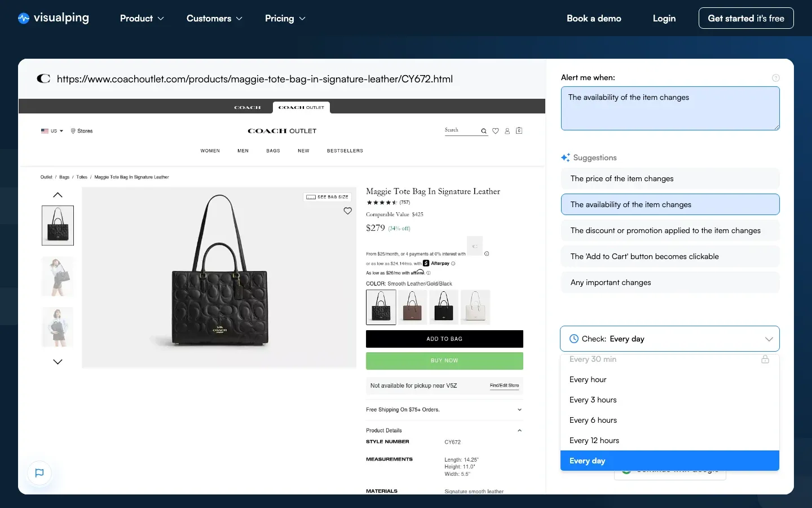Click the feedback flag icon button
The height and width of the screenshot is (508, 812).
point(39,473)
